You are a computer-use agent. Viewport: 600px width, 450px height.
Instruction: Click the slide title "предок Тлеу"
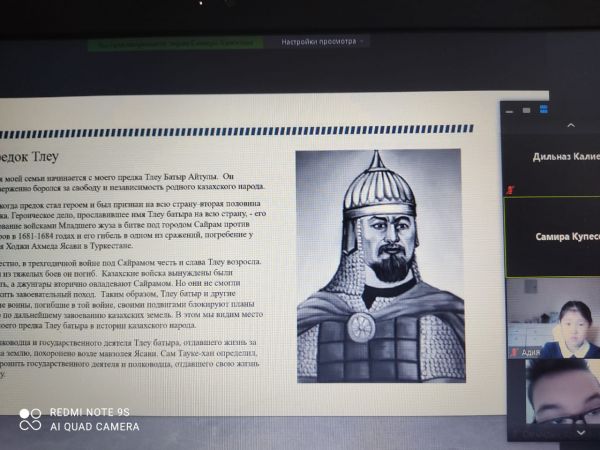coord(30,157)
